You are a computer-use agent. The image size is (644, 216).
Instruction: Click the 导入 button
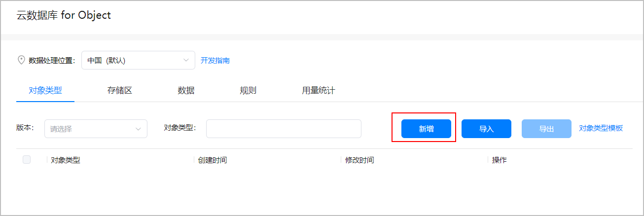[x=486, y=129]
